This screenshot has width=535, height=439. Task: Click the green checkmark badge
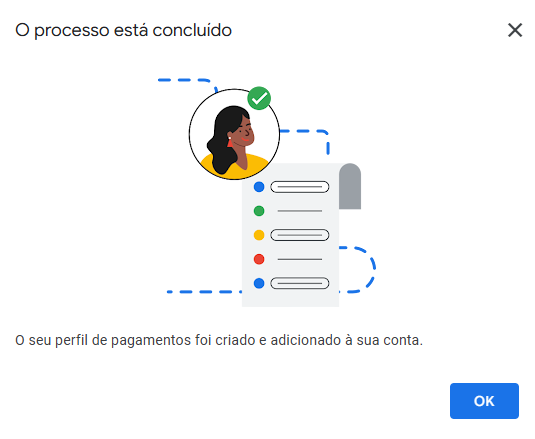click(x=259, y=98)
